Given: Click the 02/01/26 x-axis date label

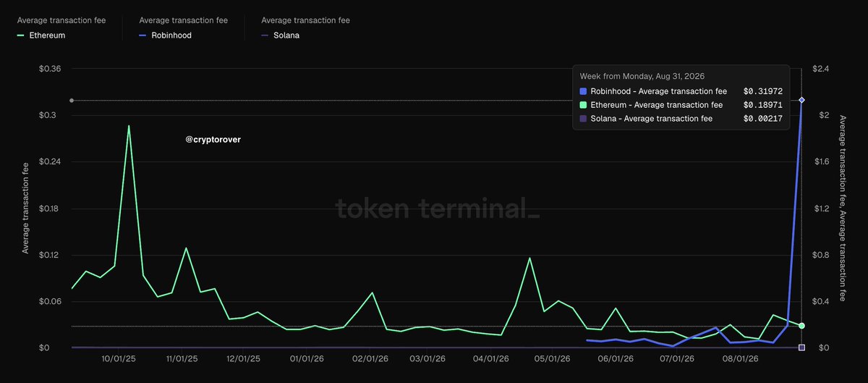Looking at the screenshot, I should (370, 358).
